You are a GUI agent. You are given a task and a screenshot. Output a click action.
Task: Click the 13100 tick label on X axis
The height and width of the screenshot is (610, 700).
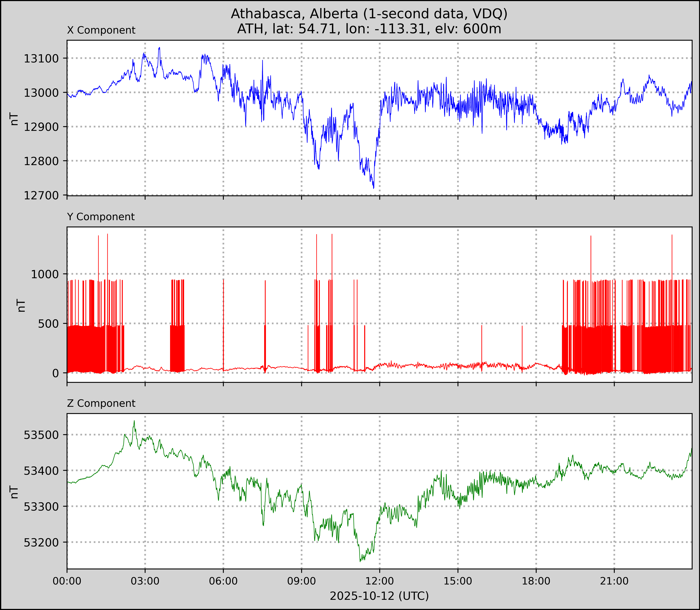tap(41, 59)
